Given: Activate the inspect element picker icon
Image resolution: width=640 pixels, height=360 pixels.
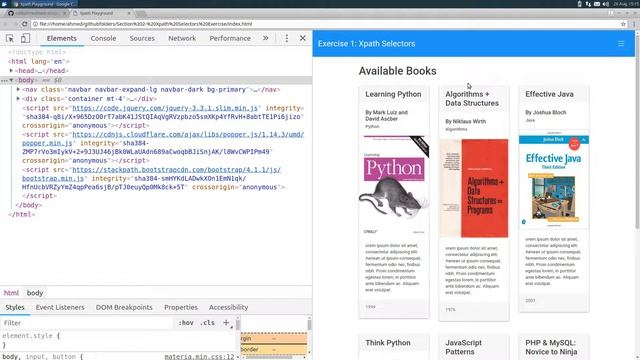Looking at the screenshot, I should coord(10,38).
